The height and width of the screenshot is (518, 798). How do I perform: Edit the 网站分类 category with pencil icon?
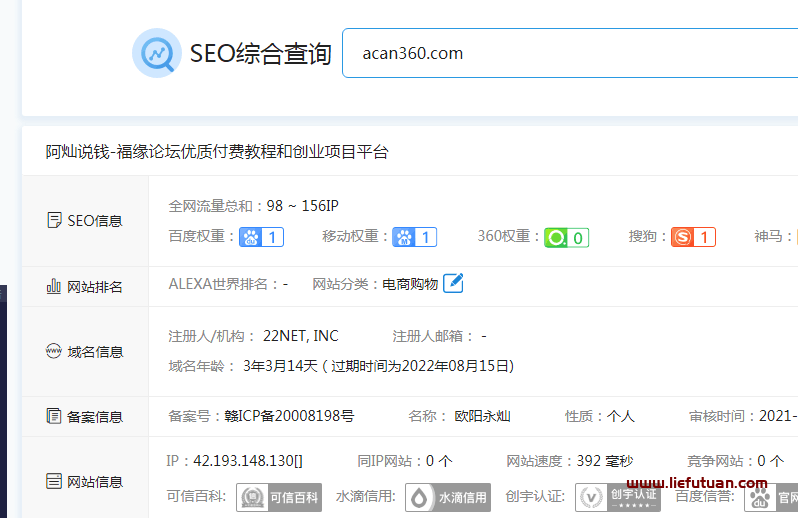click(453, 283)
